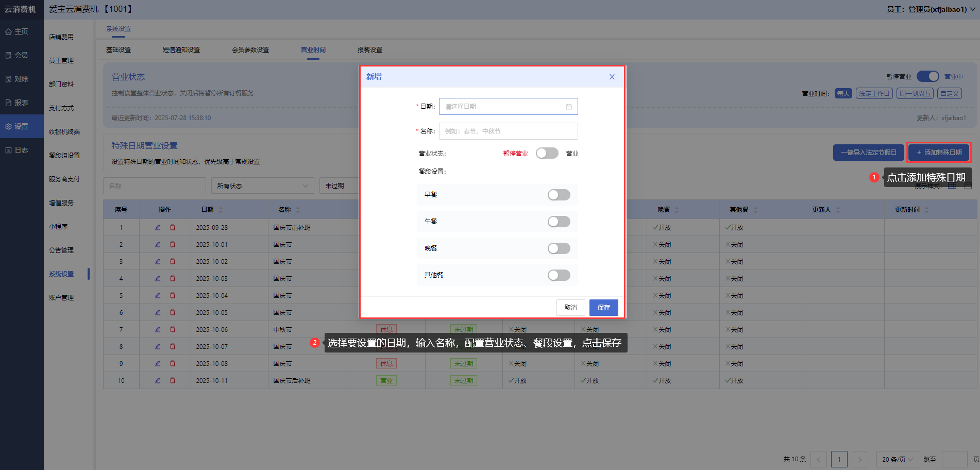Turn on the 其他餐 switch
This screenshot has height=470, width=980.
(559, 275)
